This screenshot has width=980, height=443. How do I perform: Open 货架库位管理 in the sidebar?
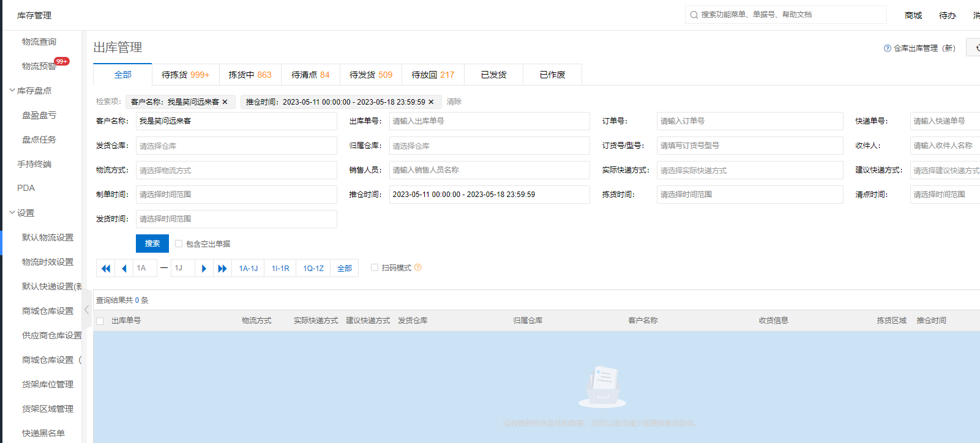click(48, 384)
